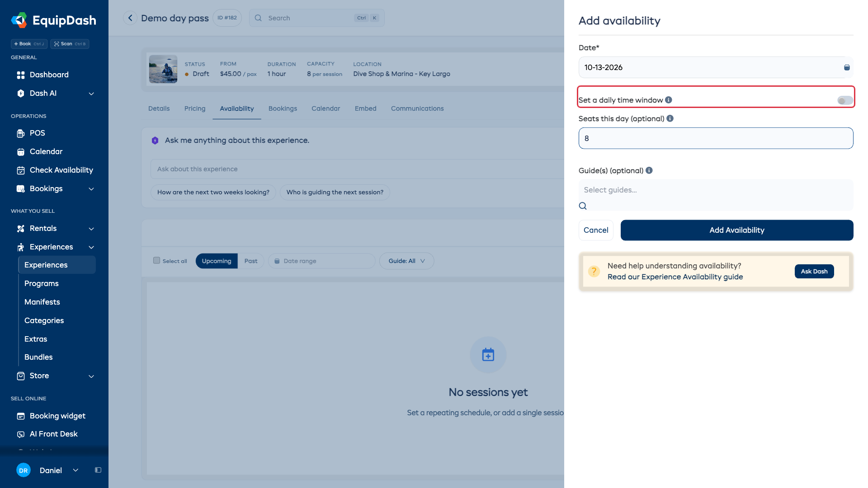Click the info icon next to Guide(s)
The width and height of the screenshot is (868, 488).
(x=649, y=170)
